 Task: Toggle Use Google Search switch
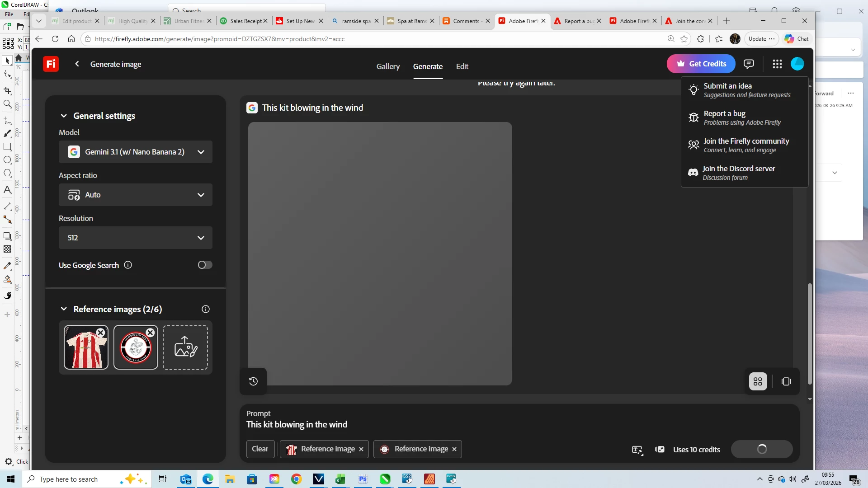[x=205, y=265]
